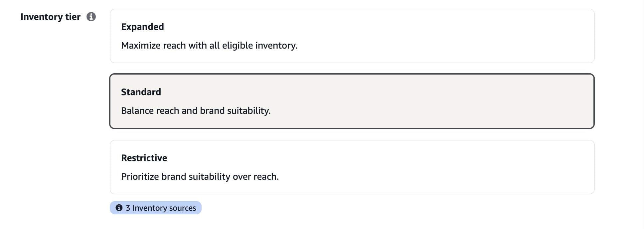
Task: Click the info icon inside the Inventory sources badge
Action: (x=119, y=207)
